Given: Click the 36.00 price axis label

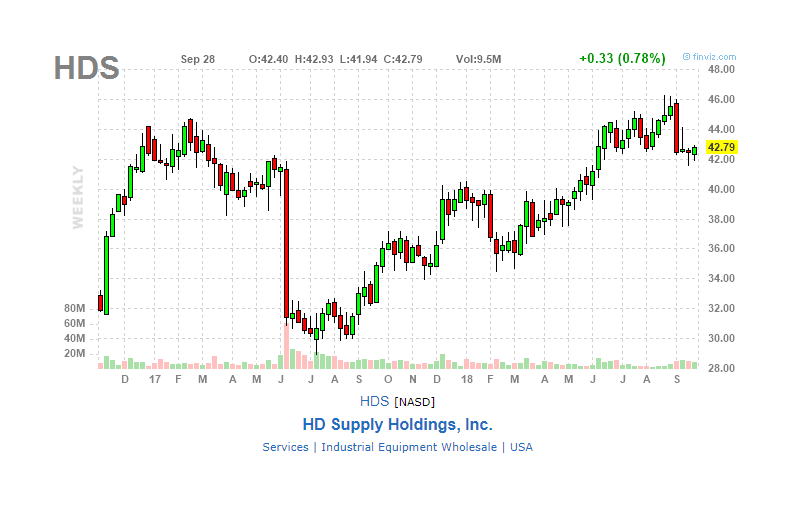Looking at the screenshot, I should point(721,249).
